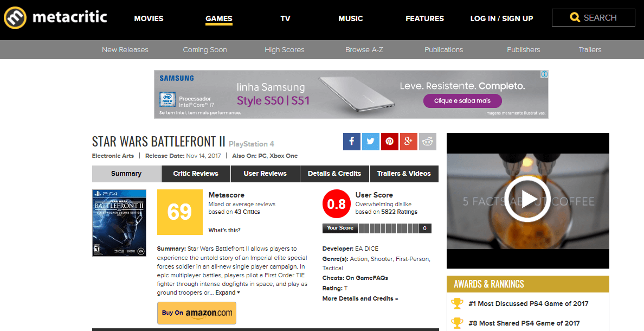Click the Buy On Amazon.com button
Image resolution: width=644 pixels, height=331 pixels.
pyautogui.click(x=197, y=313)
